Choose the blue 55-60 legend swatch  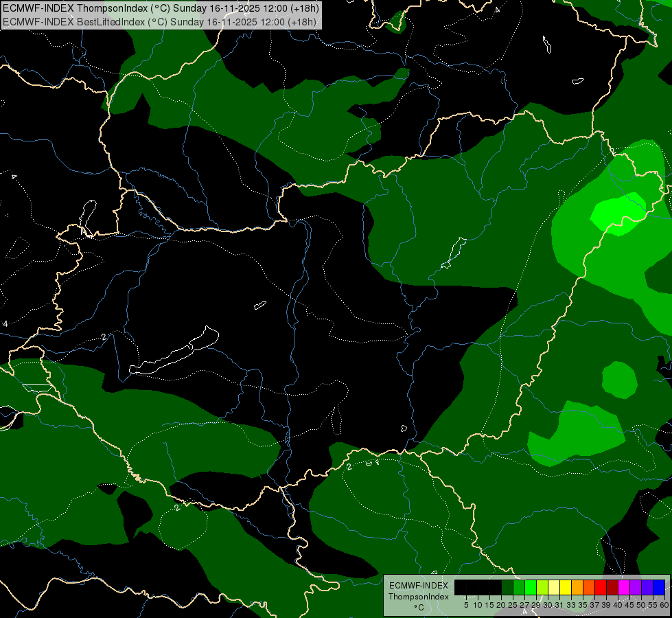point(658,587)
